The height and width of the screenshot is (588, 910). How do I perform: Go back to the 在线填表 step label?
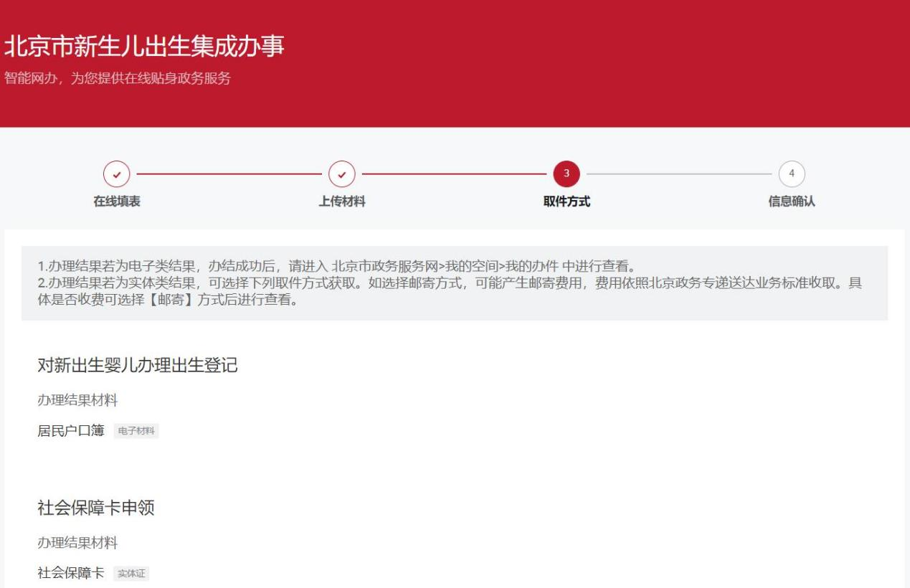[x=117, y=201]
